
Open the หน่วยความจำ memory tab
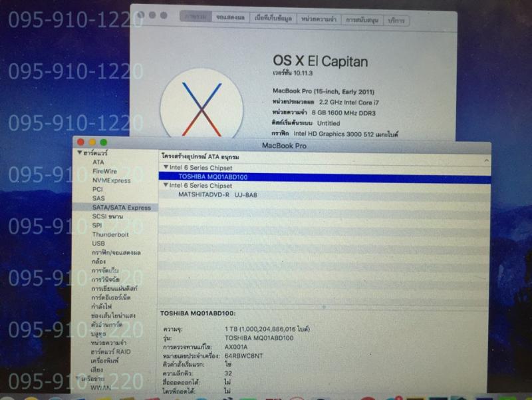(x=318, y=19)
